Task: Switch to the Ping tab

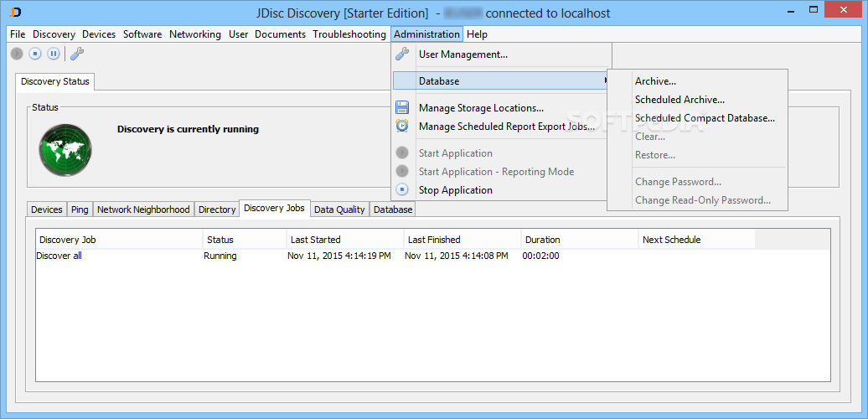Action: point(80,209)
